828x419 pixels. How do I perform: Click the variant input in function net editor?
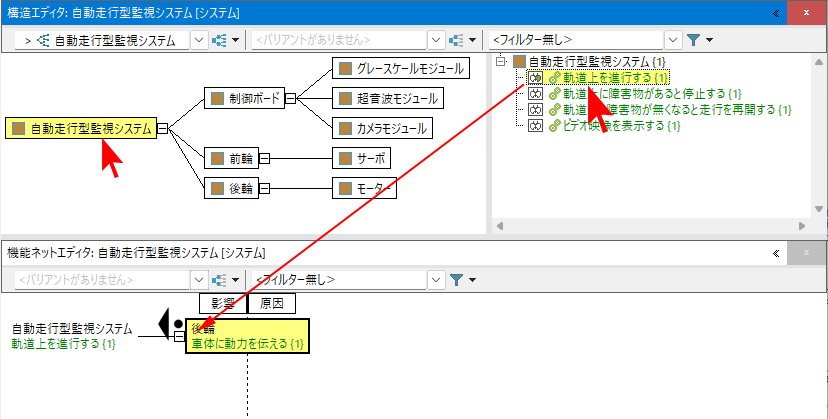coord(98,280)
